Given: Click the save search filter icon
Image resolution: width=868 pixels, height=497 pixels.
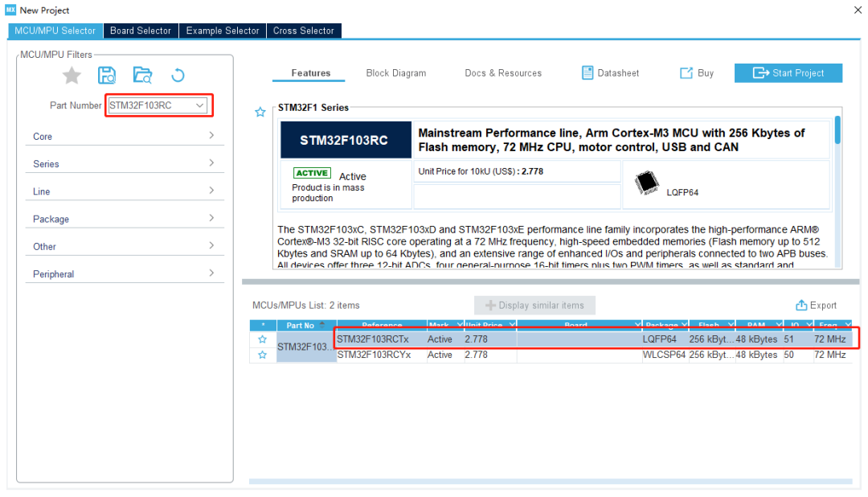Looking at the screenshot, I should [x=107, y=76].
